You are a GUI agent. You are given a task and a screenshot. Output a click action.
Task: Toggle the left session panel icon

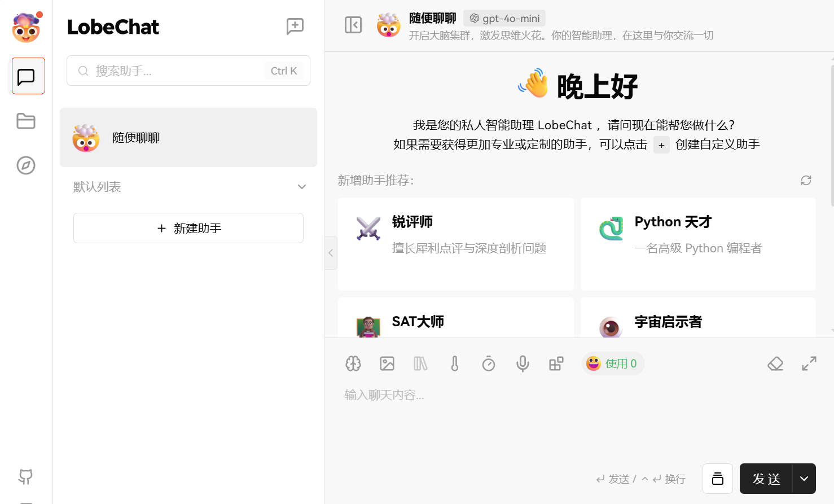click(x=353, y=25)
